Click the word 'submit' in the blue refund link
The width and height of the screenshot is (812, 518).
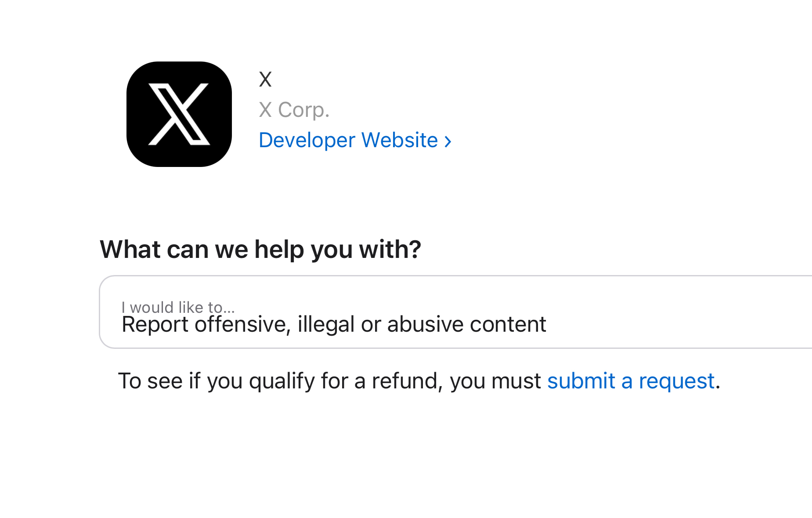[x=581, y=380]
